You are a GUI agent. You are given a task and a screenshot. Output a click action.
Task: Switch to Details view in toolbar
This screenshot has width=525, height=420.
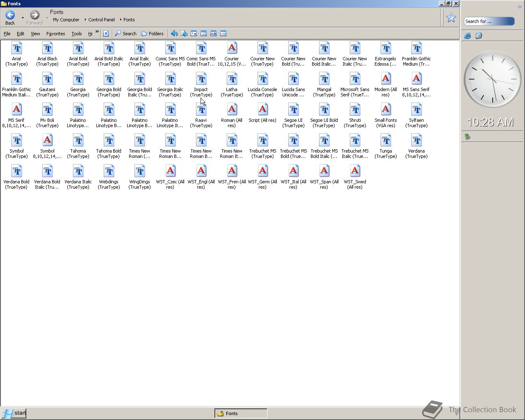click(x=224, y=34)
